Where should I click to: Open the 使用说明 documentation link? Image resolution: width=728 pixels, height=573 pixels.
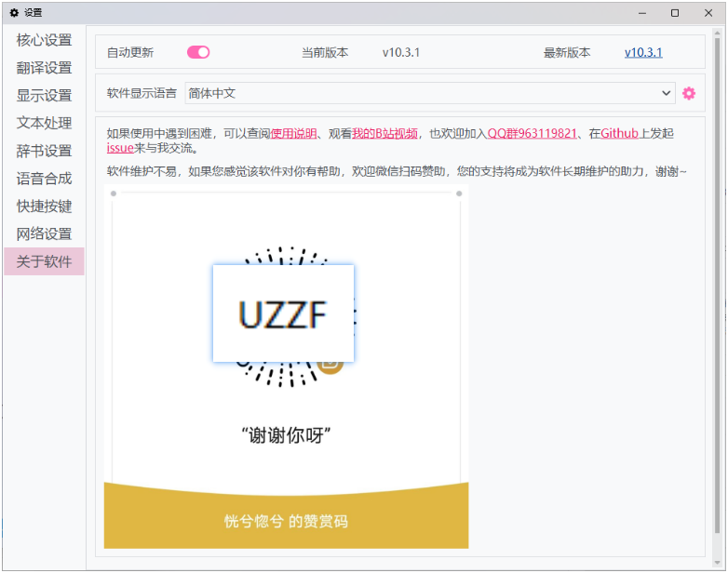pos(293,134)
